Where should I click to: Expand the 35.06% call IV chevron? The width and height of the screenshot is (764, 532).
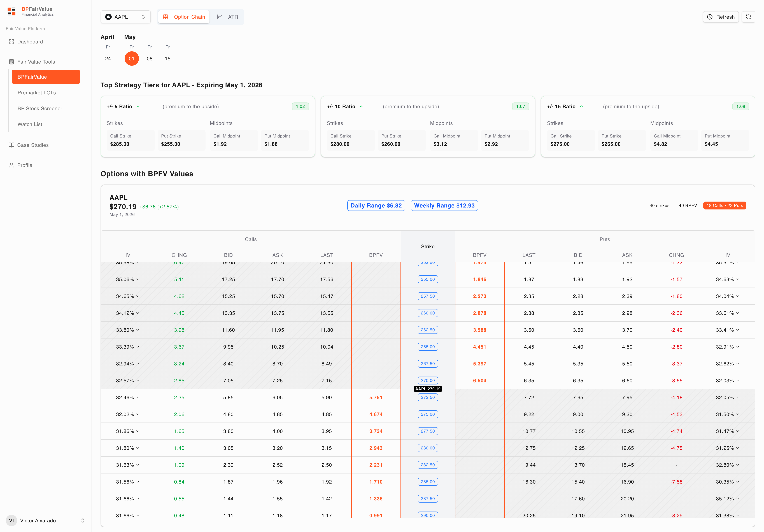(138, 279)
